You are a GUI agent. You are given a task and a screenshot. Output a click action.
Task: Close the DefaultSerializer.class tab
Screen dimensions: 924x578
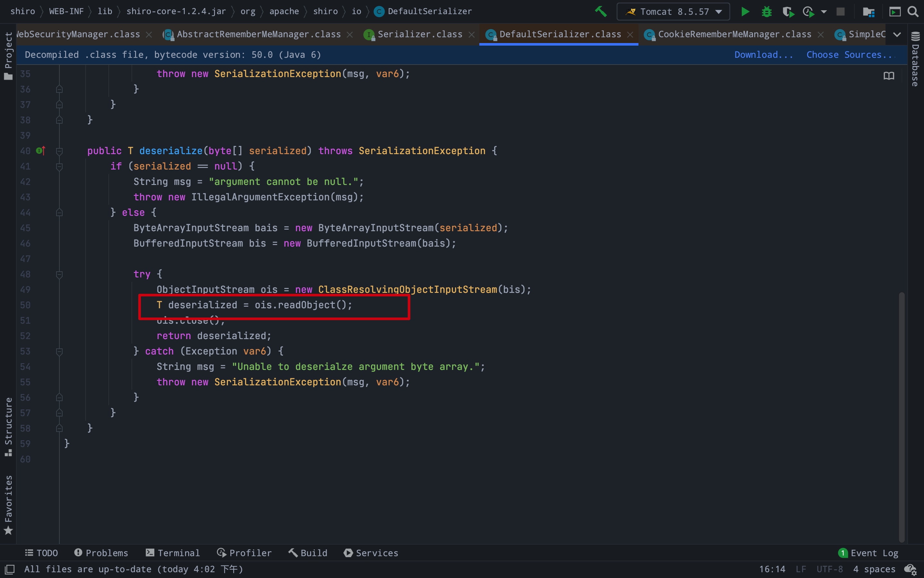(630, 35)
